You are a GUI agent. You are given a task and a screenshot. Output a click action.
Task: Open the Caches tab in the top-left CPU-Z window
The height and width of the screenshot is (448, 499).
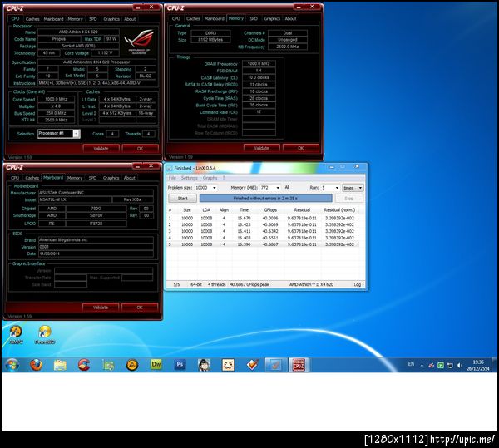(32, 19)
